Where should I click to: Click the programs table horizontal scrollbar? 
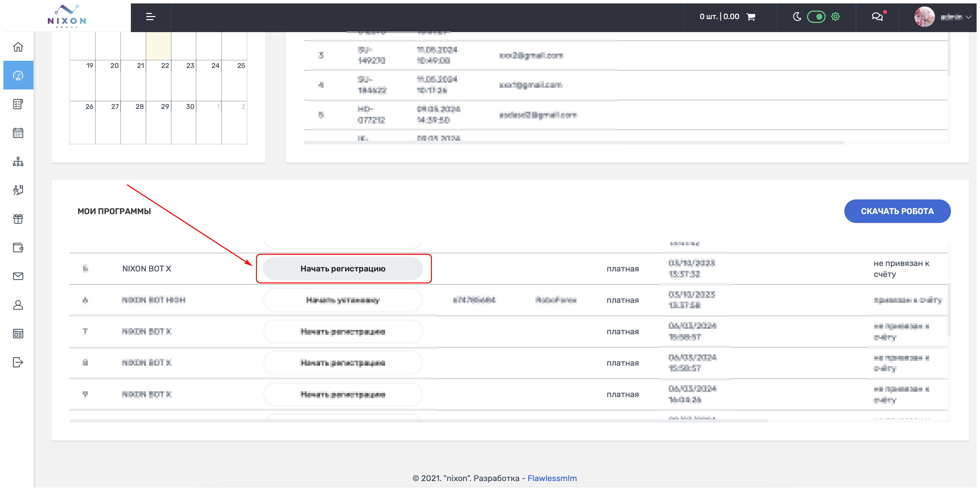419,421
